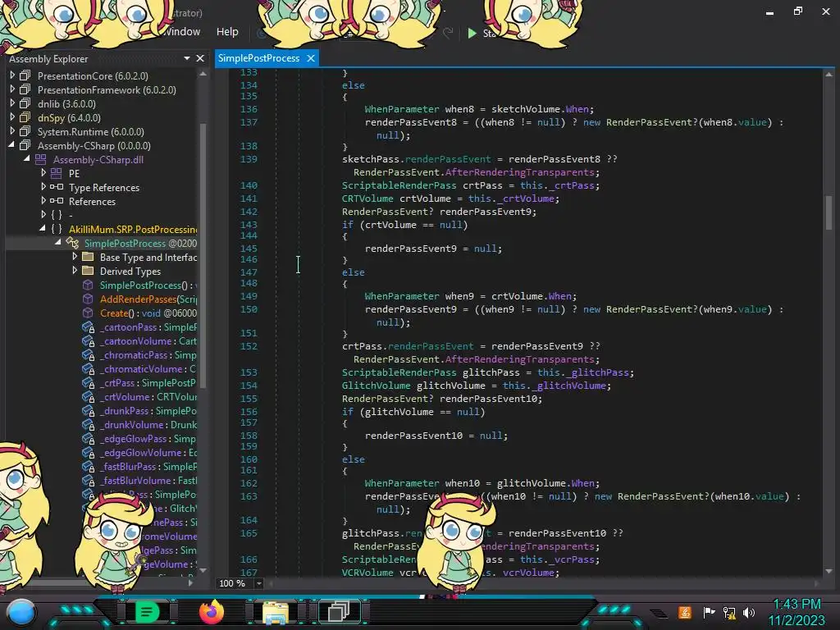Select the _chromaticVolume field
840x630 pixels.
coord(148,368)
